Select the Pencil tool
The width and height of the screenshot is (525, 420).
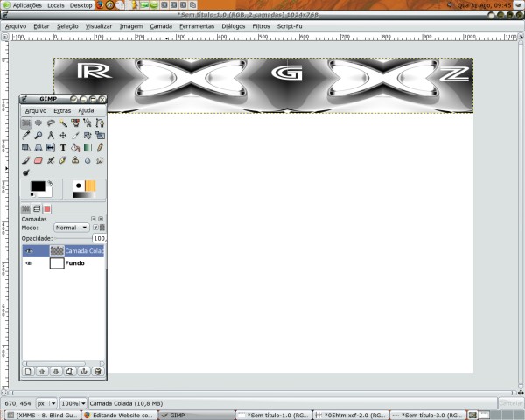tap(100, 148)
